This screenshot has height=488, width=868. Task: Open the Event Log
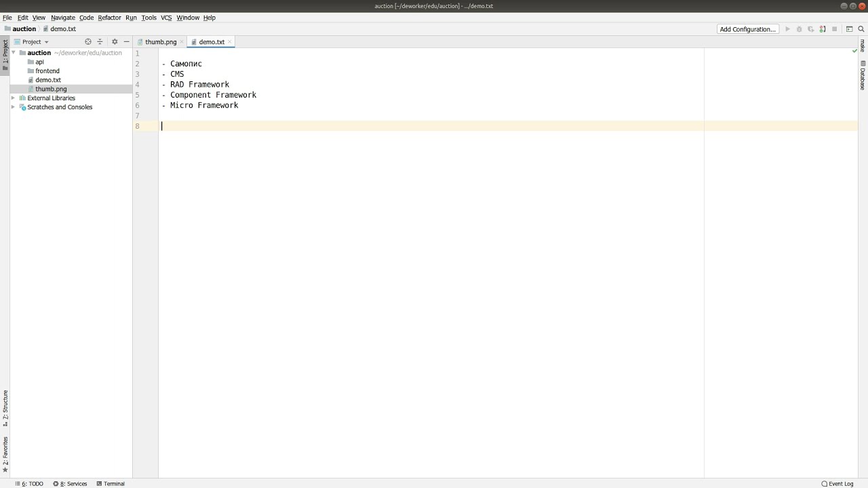click(837, 484)
